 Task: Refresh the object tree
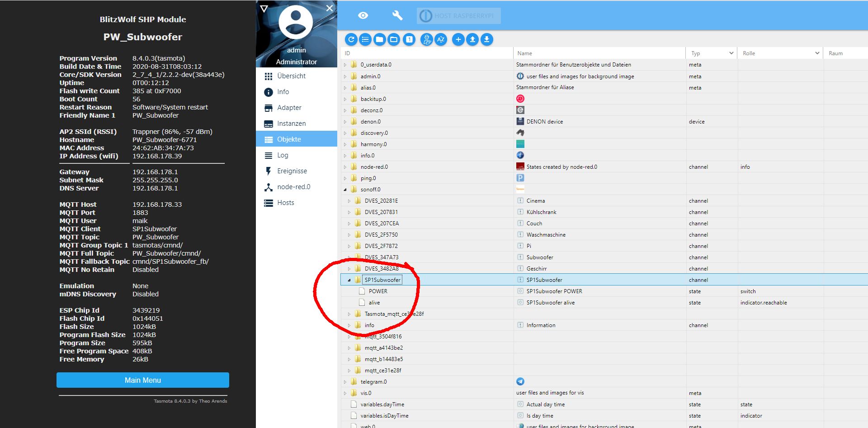(x=351, y=39)
